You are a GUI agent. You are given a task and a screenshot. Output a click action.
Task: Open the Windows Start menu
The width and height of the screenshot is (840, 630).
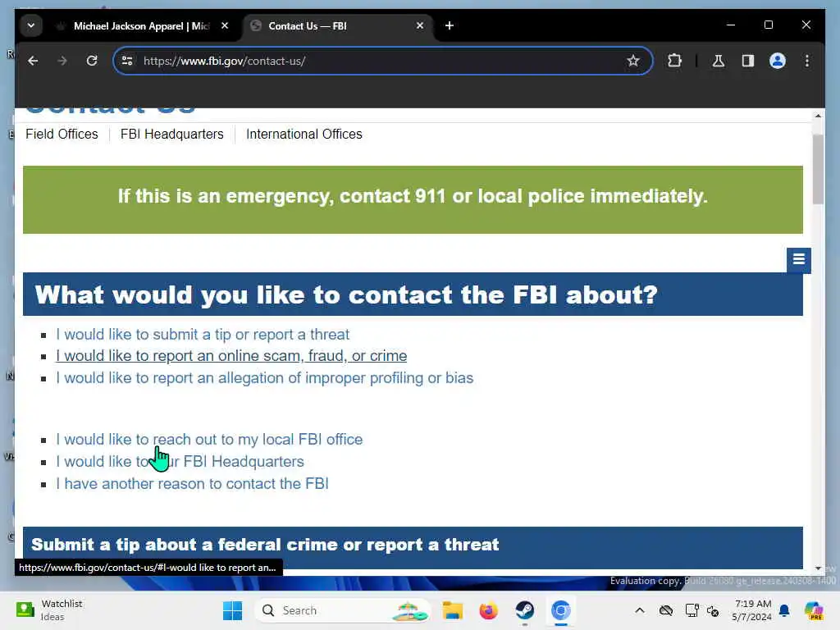(x=232, y=610)
